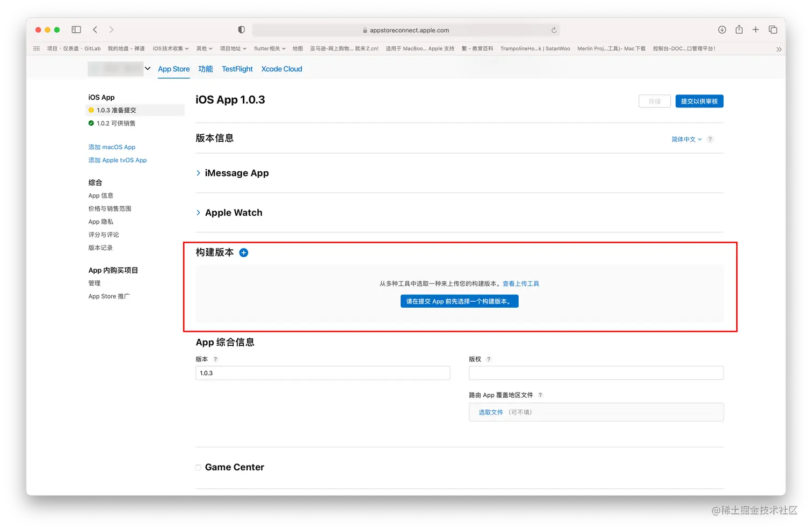
Task: Open 项目 · 仪表盘 · GitLab bookmark
Action: (x=74, y=48)
